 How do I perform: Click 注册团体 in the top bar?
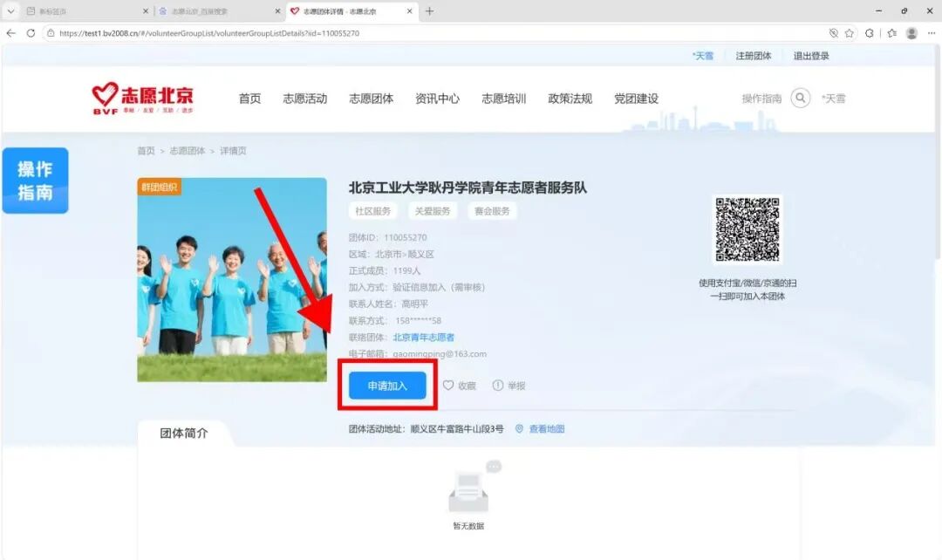pyautogui.click(x=754, y=56)
